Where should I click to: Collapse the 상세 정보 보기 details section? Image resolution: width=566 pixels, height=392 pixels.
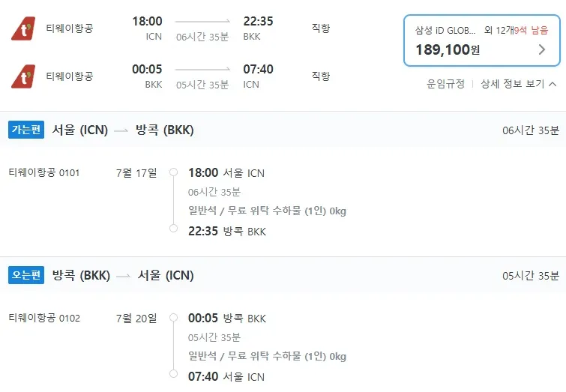click(519, 84)
